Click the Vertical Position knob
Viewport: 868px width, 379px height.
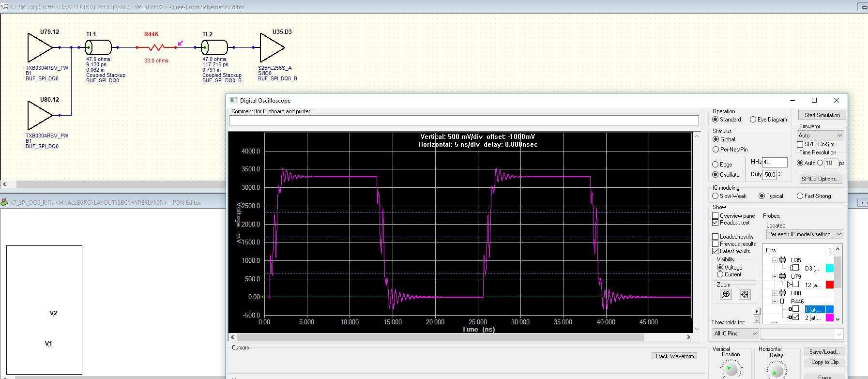731,370
